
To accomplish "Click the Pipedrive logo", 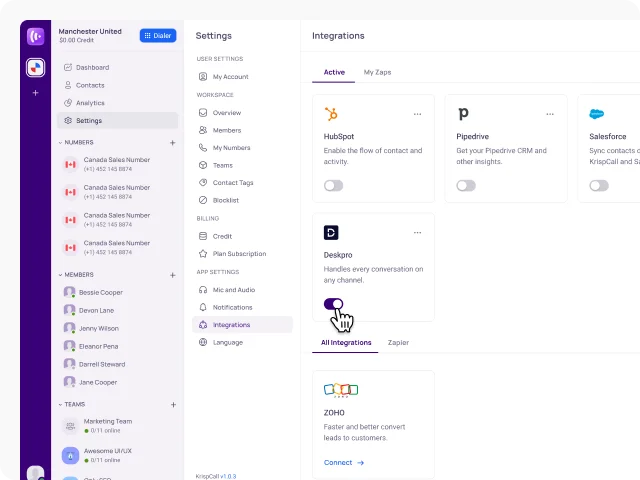I will pyautogui.click(x=463, y=114).
